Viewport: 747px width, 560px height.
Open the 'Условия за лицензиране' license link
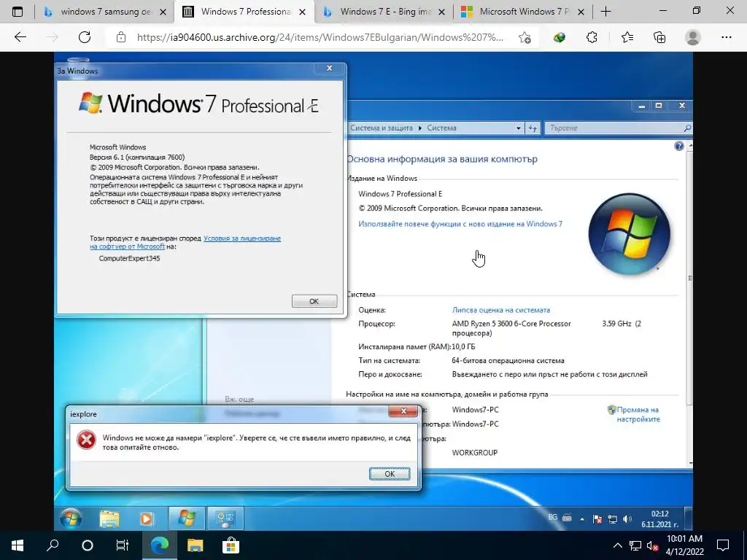tap(242, 238)
